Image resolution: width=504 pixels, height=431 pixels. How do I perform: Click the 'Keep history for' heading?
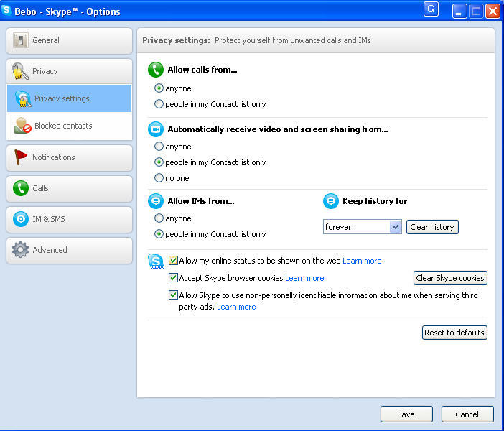click(375, 201)
